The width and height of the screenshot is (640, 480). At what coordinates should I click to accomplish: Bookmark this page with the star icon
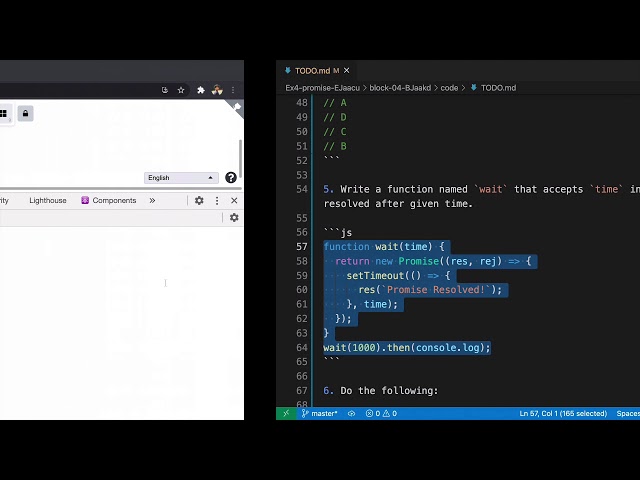coord(181,90)
